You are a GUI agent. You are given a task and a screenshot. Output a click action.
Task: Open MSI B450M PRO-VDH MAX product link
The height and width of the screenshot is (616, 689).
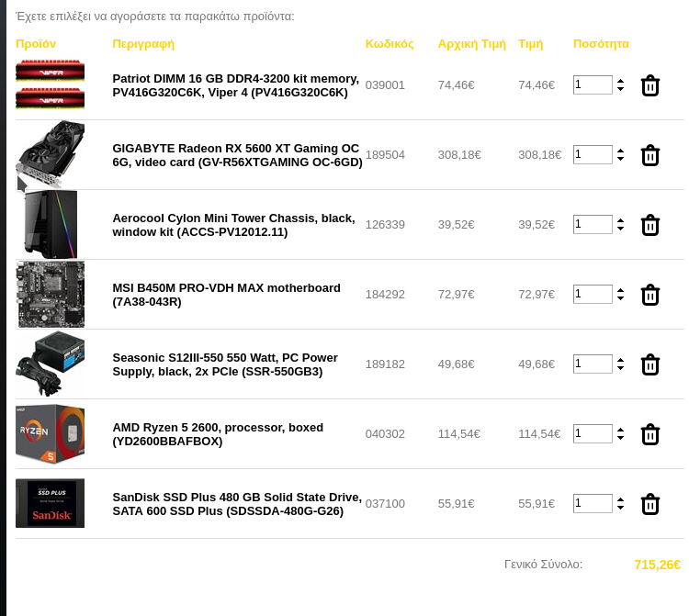click(x=226, y=295)
